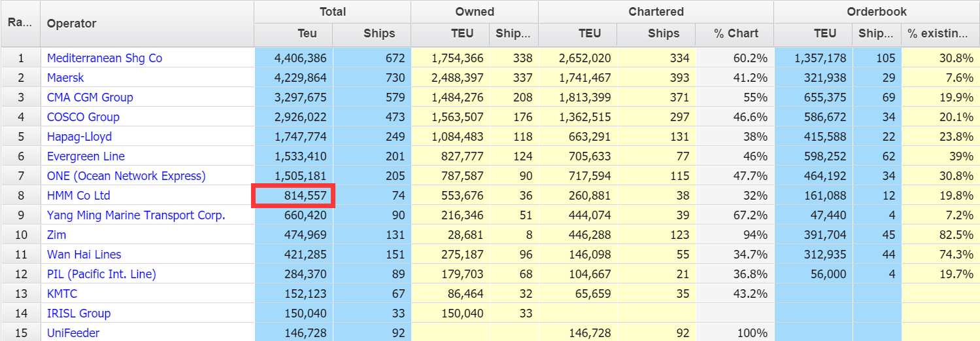This screenshot has height=341, width=980.
Task: Sort by Total Ships column header
Action: (372, 34)
